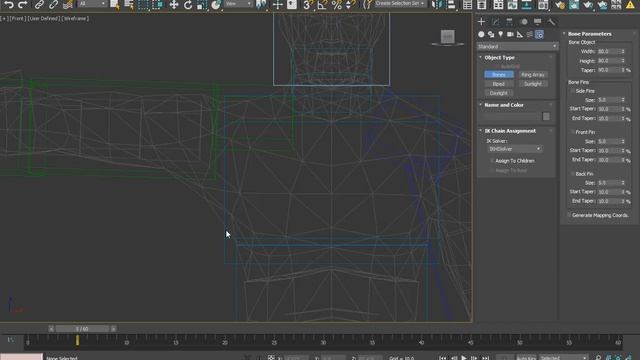Click the Render Production teapot icon

point(588,4)
